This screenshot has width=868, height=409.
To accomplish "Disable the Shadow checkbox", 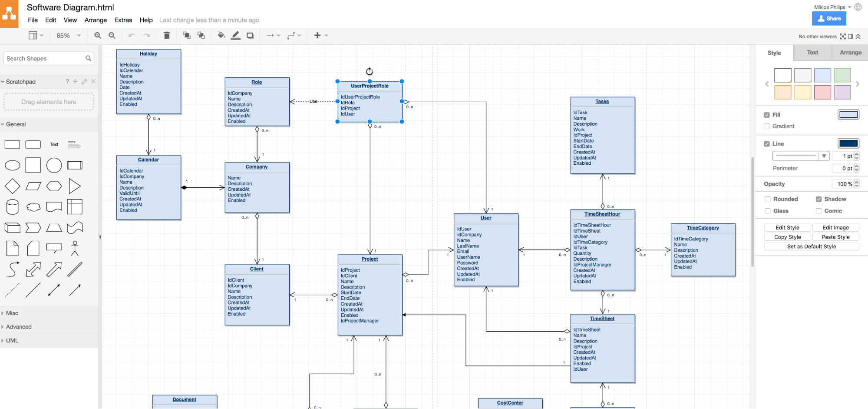I will coord(819,200).
